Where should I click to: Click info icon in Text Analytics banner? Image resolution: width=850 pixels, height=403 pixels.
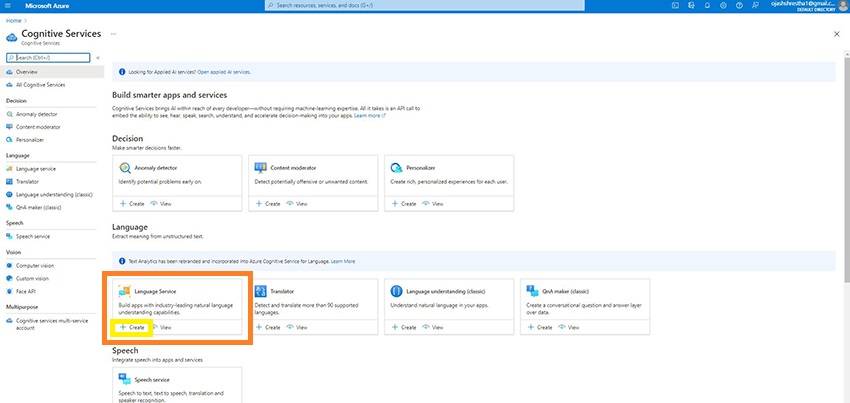[121, 261]
